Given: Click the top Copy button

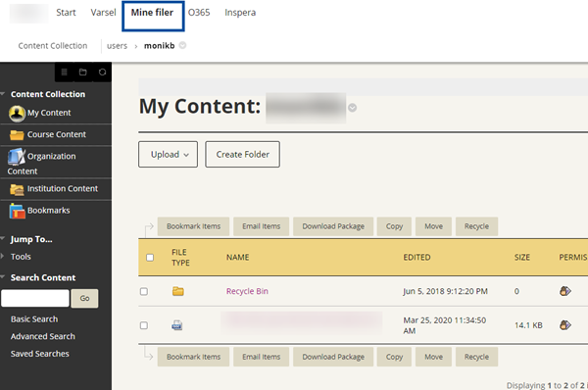Looking at the screenshot, I should (394, 226).
